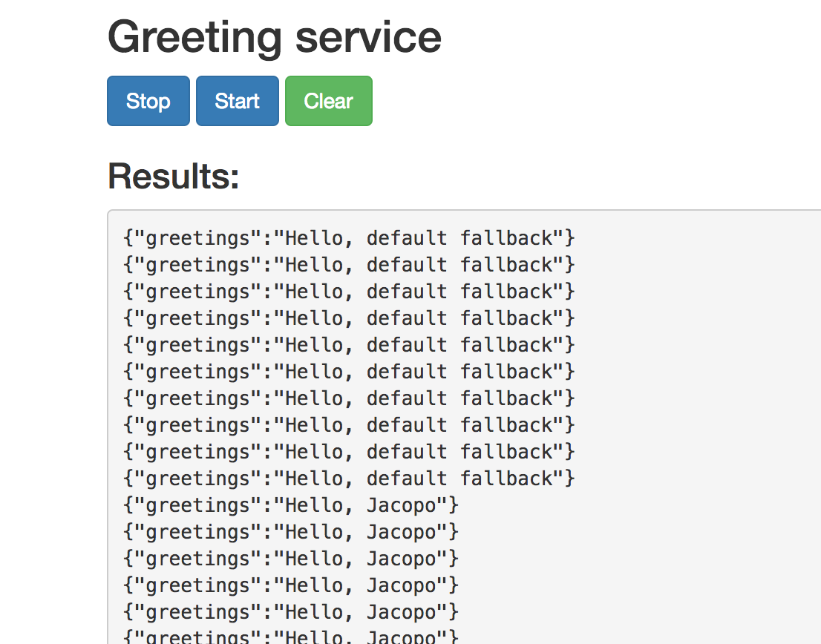Click the third default fallback result line
The image size is (821, 644).
349,292
